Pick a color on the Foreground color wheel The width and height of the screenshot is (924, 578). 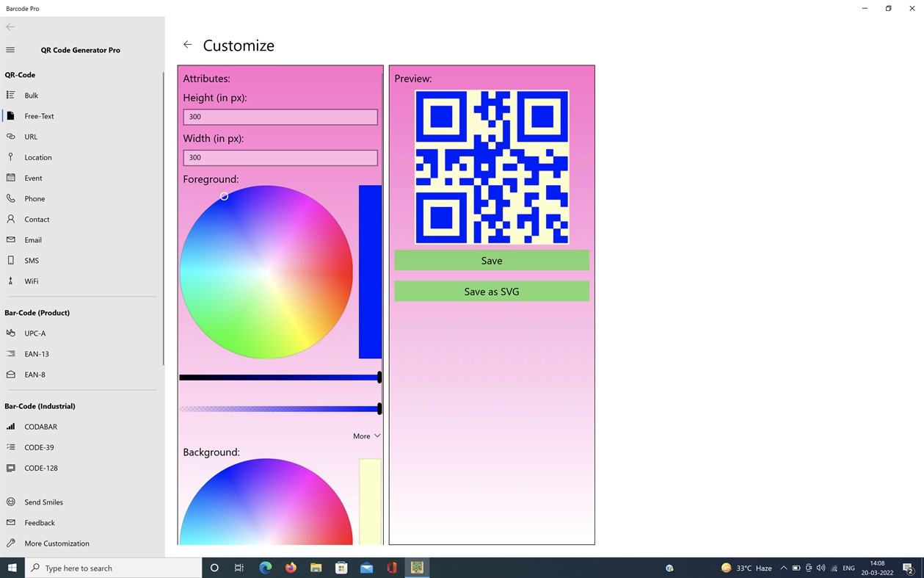(x=266, y=272)
